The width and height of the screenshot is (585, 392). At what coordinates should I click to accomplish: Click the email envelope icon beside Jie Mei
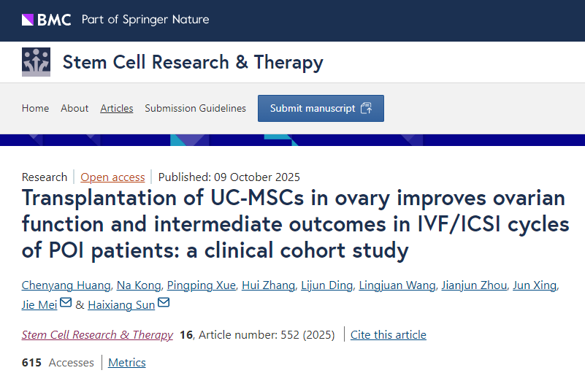coord(66,303)
